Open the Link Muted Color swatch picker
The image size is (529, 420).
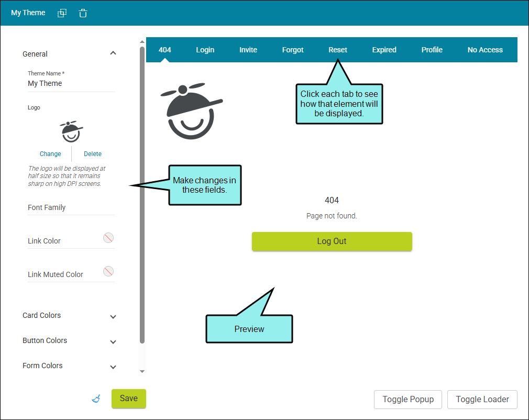tap(108, 271)
